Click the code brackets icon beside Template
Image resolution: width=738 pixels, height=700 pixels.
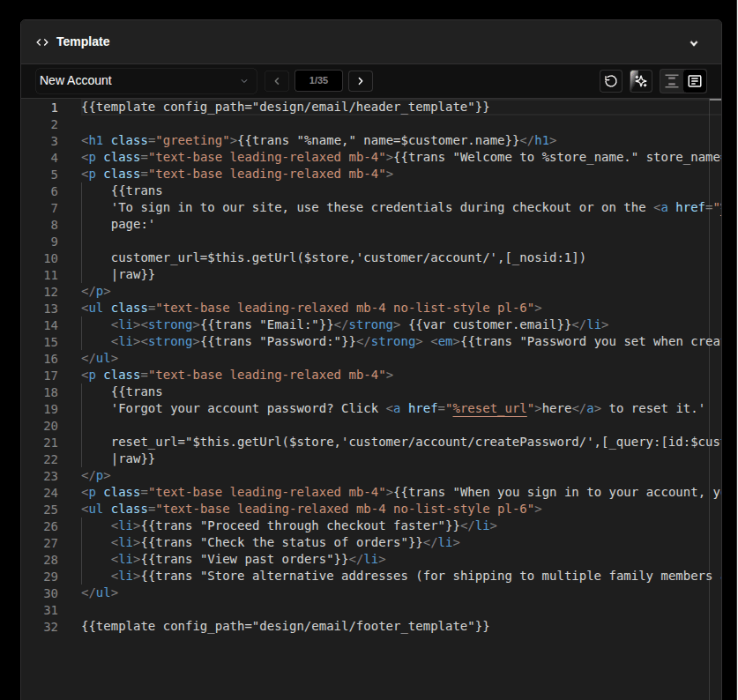point(42,41)
